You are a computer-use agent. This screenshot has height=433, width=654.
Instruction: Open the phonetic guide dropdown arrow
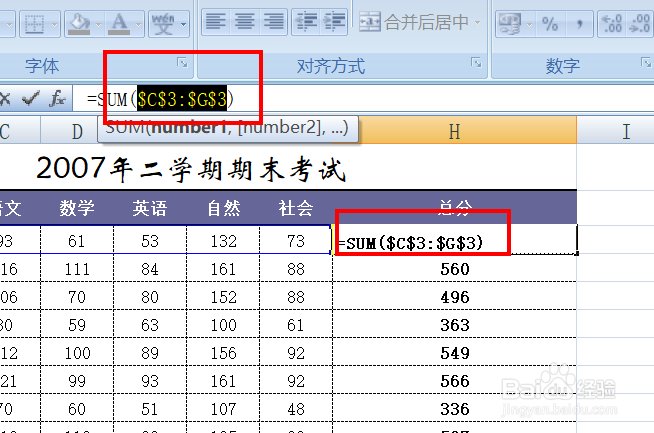click(x=184, y=25)
